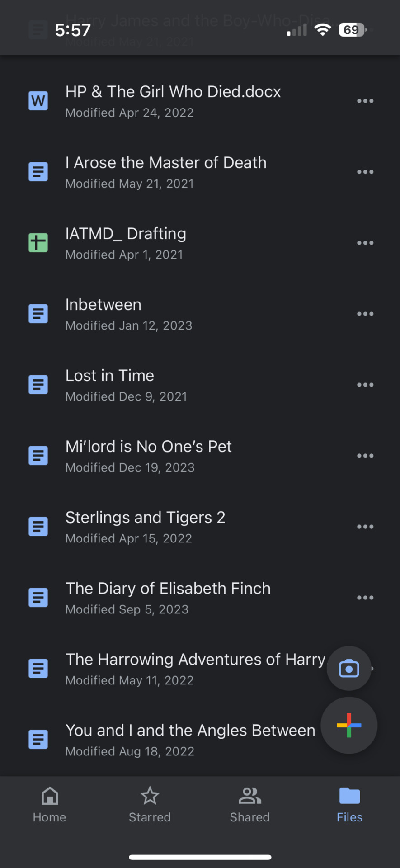This screenshot has height=868, width=400.
Task: Tap the camera scan button
Action: (x=349, y=668)
